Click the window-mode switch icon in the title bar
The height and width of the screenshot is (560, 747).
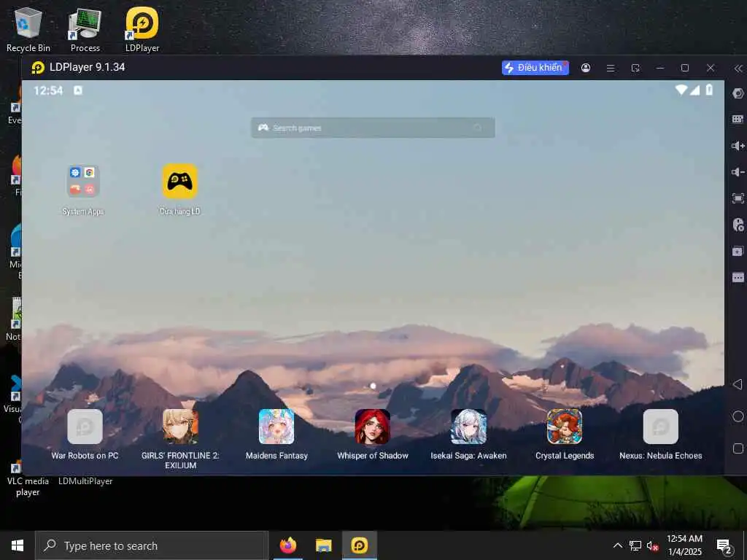[x=635, y=68]
